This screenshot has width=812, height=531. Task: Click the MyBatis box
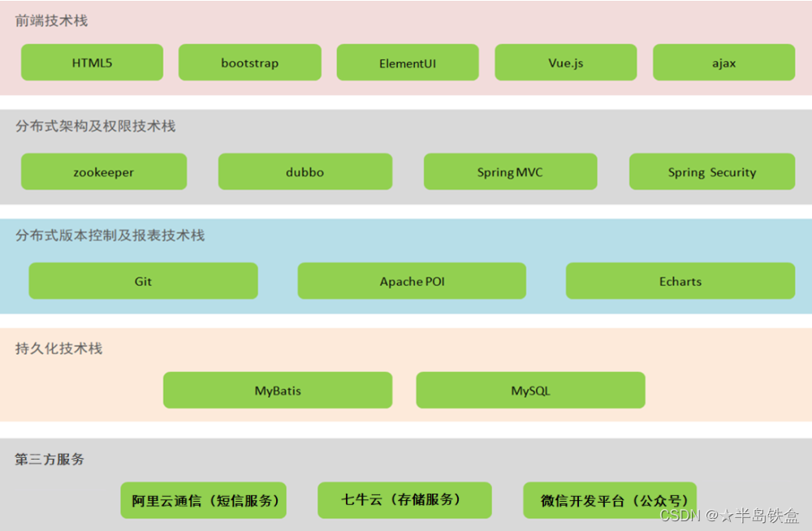(278, 390)
